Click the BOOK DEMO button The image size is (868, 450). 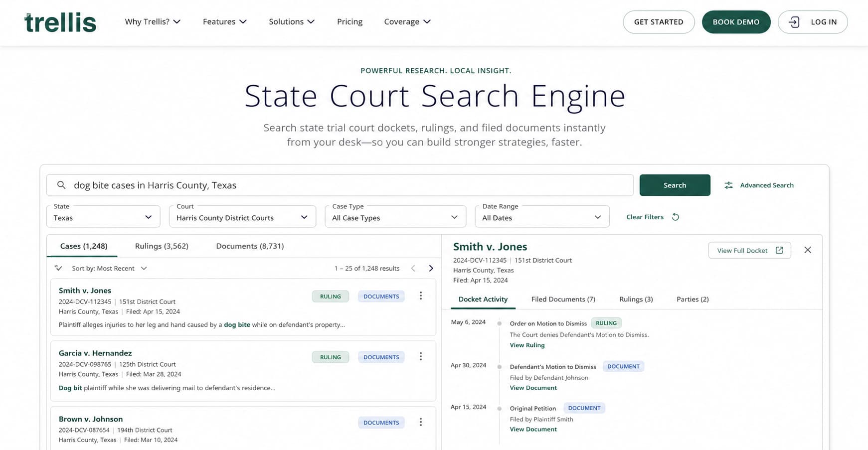(736, 22)
